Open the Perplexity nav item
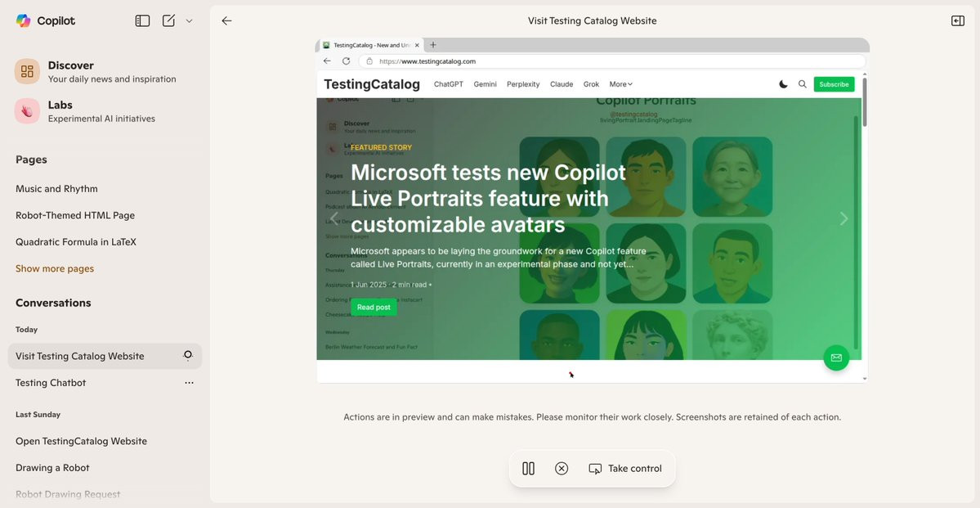Viewport: 980px width, 508px height. [x=523, y=84]
